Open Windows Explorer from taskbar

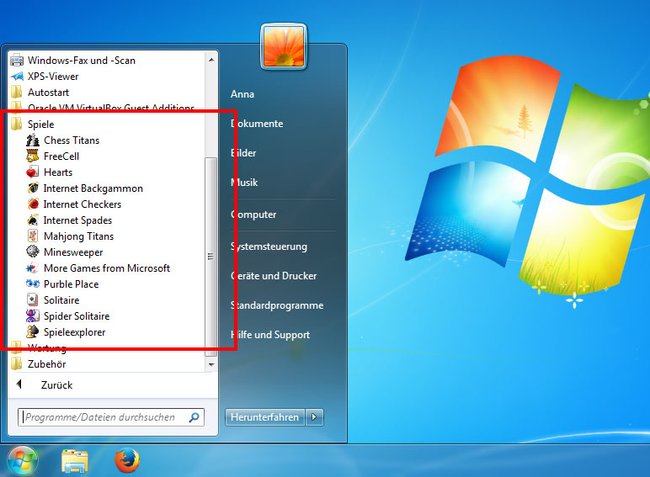click(75, 461)
